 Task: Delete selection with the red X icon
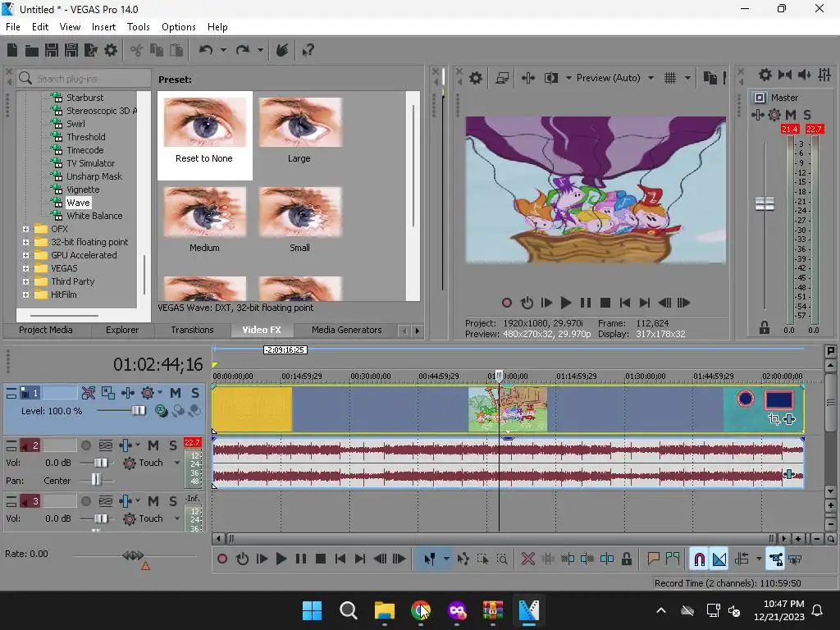click(x=527, y=559)
